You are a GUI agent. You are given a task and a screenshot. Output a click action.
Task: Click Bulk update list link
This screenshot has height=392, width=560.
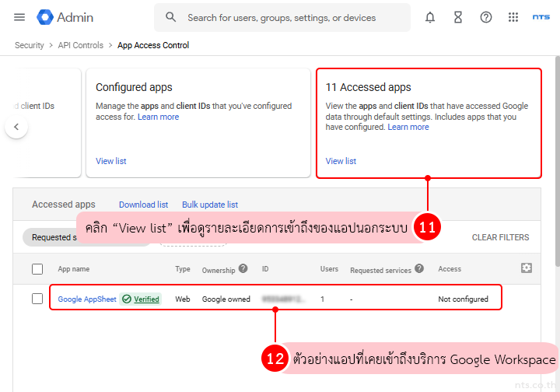click(210, 205)
